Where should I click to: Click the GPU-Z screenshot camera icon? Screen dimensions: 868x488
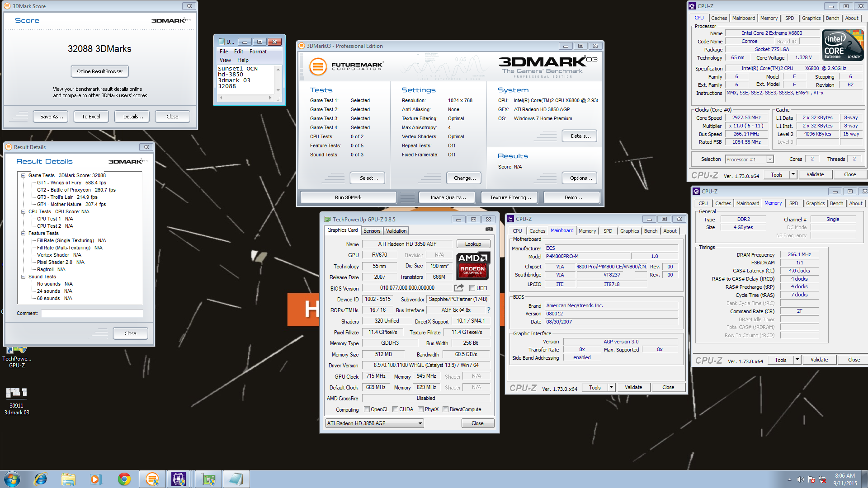489,229
